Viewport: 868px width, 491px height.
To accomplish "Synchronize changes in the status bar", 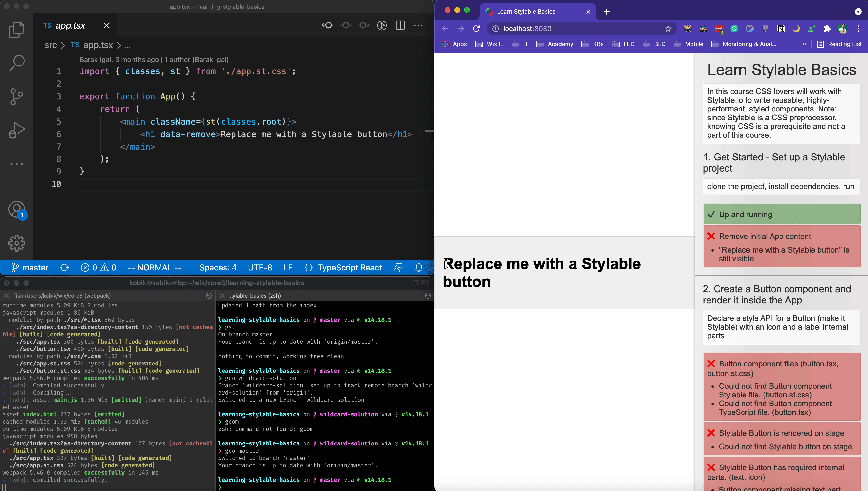I will point(64,268).
